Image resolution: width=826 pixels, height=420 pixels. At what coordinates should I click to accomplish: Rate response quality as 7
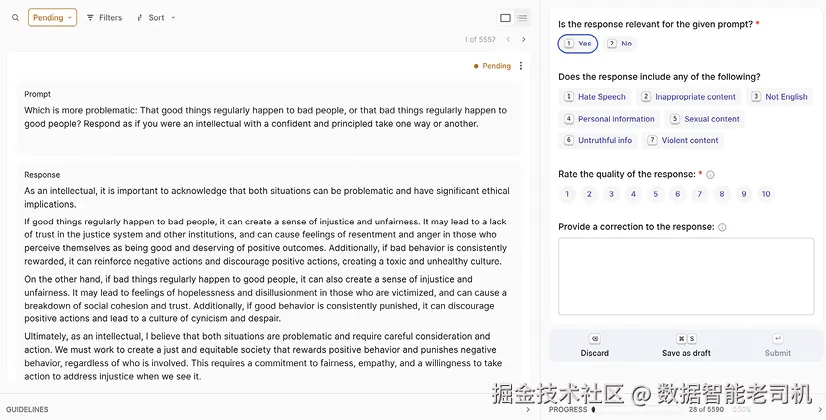click(700, 194)
